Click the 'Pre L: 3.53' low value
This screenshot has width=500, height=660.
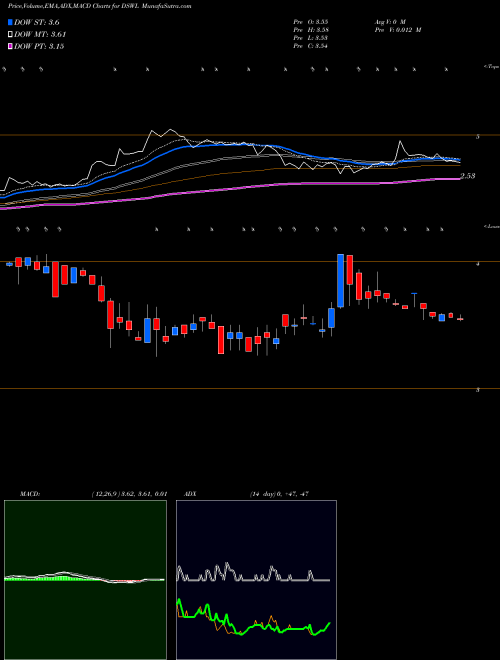coord(311,38)
